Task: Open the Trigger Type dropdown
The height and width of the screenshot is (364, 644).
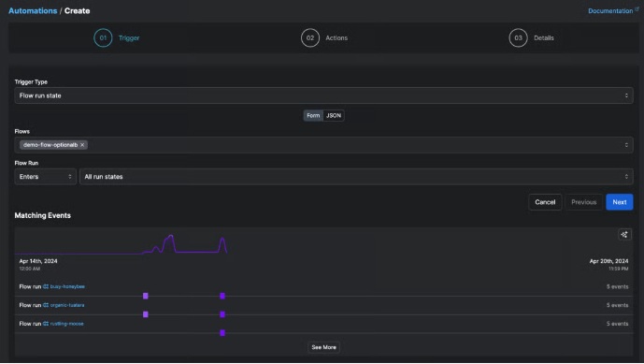Action: click(x=323, y=95)
